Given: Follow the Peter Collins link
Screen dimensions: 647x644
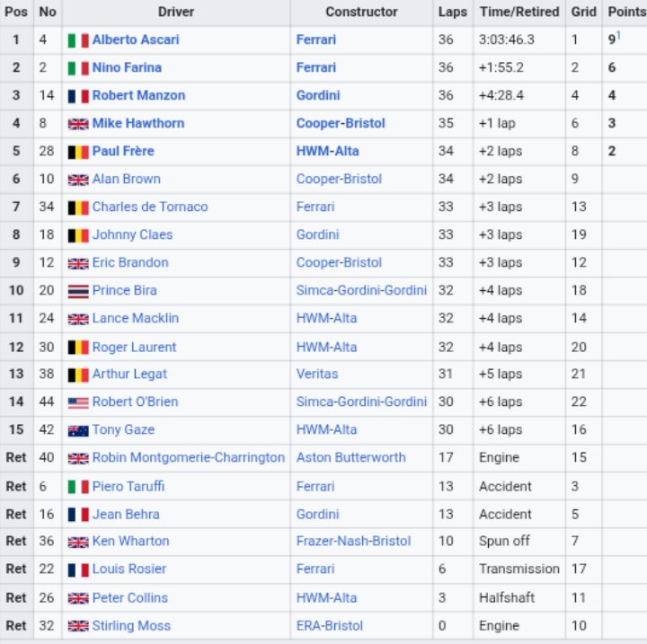Looking at the screenshot, I should pyautogui.click(x=130, y=597).
